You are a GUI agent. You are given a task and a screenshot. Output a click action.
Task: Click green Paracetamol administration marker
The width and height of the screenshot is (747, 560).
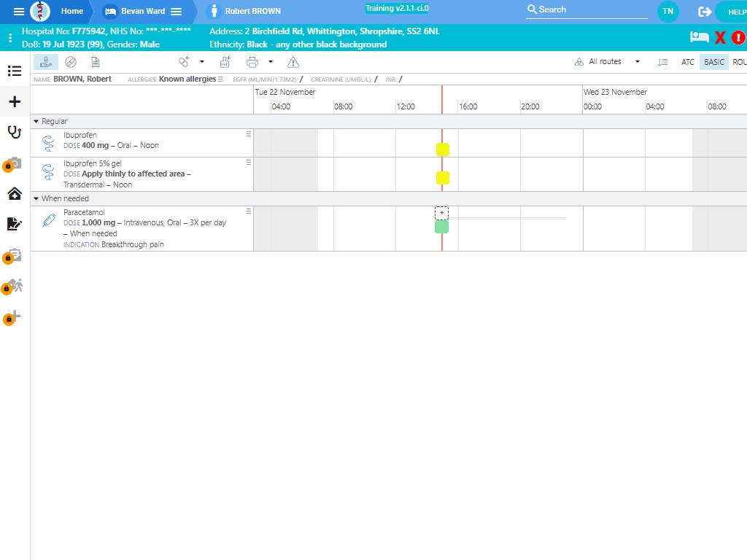[441, 227]
